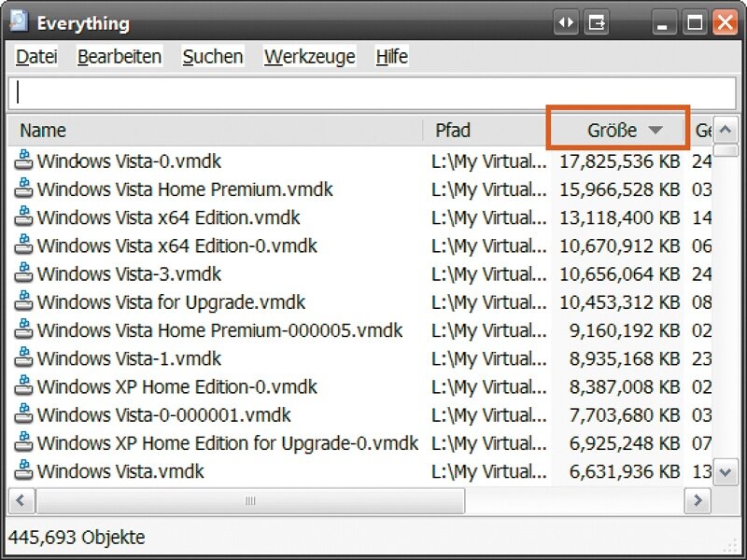Open the Hilfe menu
Image resolution: width=747 pixels, height=560 pixels.
click(x=391, y=57)
